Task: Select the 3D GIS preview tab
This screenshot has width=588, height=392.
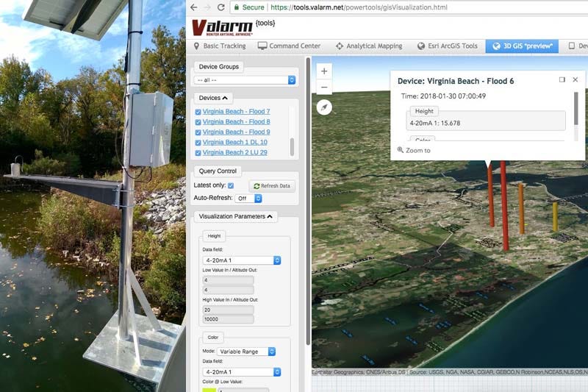Action: click(x=522, y=46)
